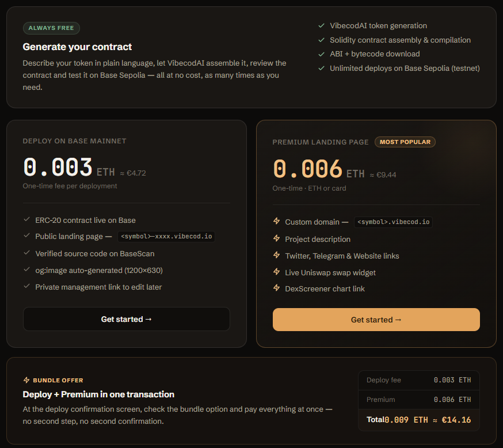
Task: Click the checkmark beside ERC-20 contract live on Base
Action: click(26, 219)
